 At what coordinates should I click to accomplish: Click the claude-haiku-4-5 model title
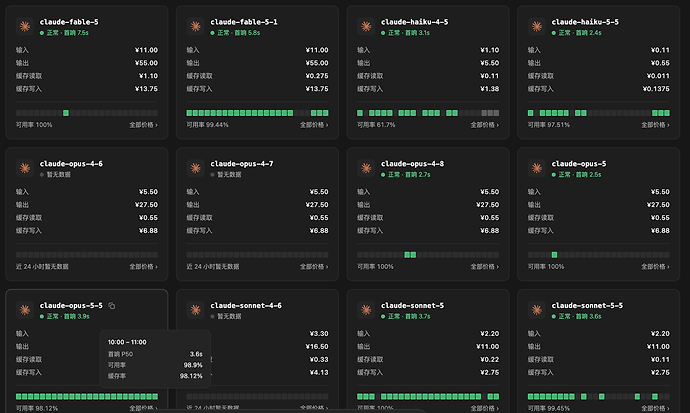pyautogui.click(x=415, y=22)
